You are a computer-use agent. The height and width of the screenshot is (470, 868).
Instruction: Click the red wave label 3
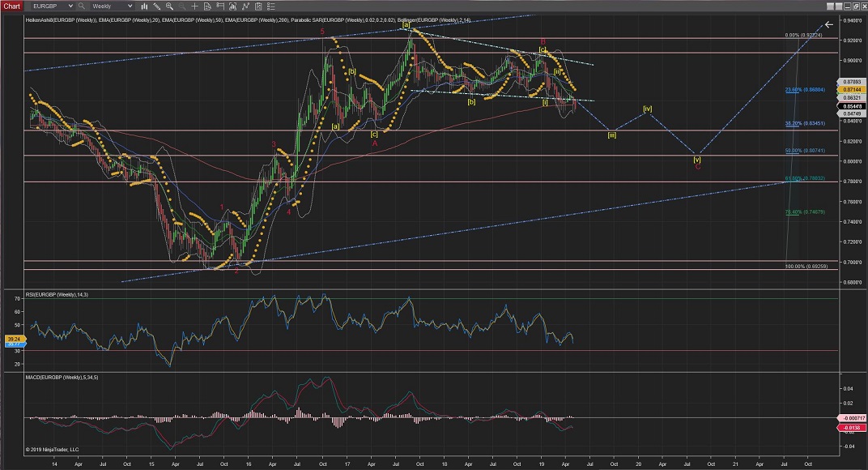[274, 144]
